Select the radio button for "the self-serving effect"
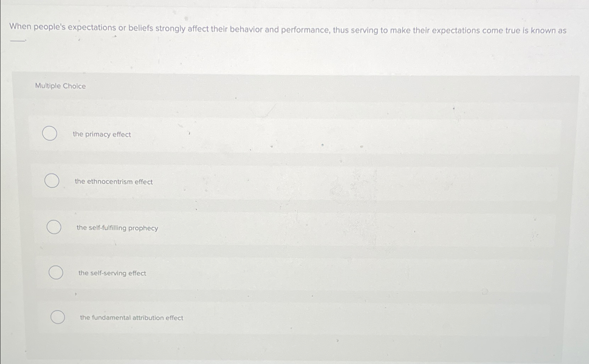 pyautogui.click(x=55, y=272)
